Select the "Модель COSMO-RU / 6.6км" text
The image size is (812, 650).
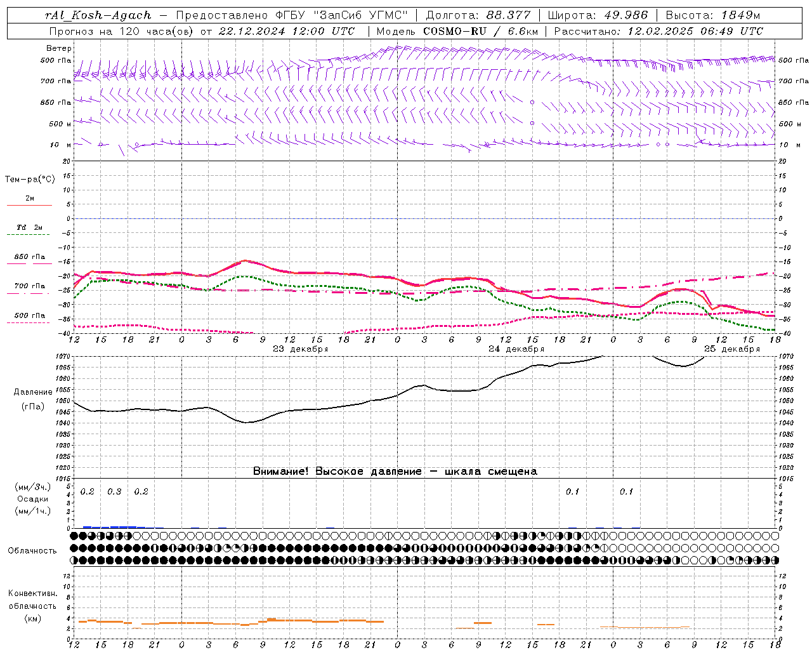457,31
